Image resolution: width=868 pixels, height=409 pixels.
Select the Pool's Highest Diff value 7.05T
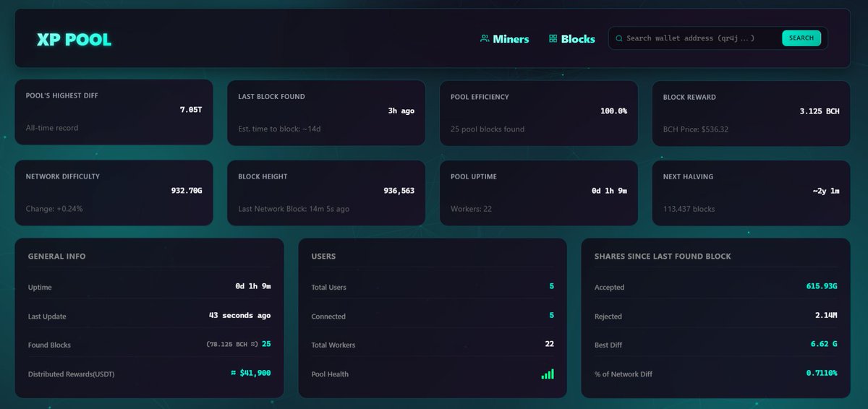191,111
